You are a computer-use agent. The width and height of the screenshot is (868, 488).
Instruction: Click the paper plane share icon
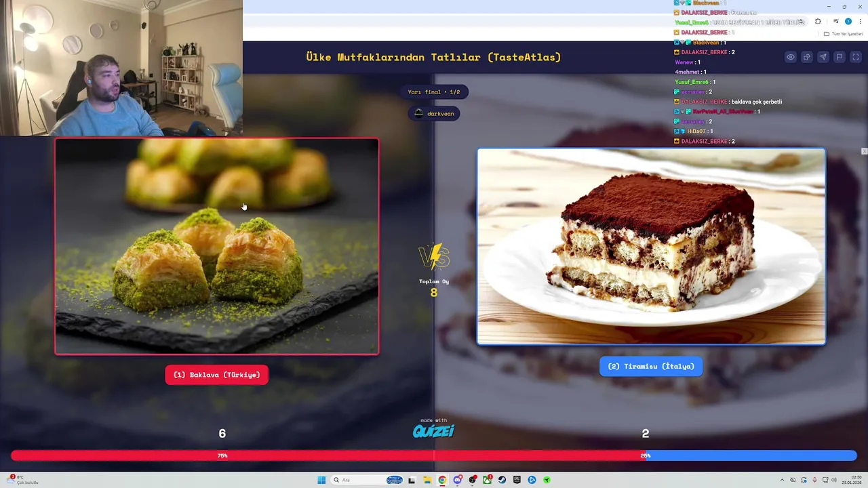coord(823,57)
